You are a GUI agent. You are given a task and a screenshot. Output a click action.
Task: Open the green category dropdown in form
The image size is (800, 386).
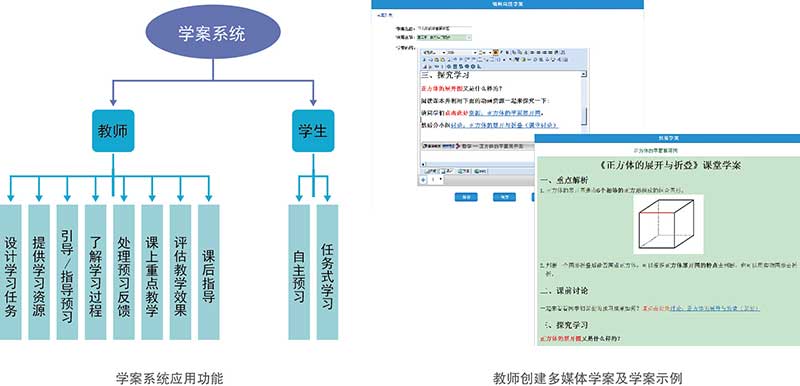click(x=444, y=37)
